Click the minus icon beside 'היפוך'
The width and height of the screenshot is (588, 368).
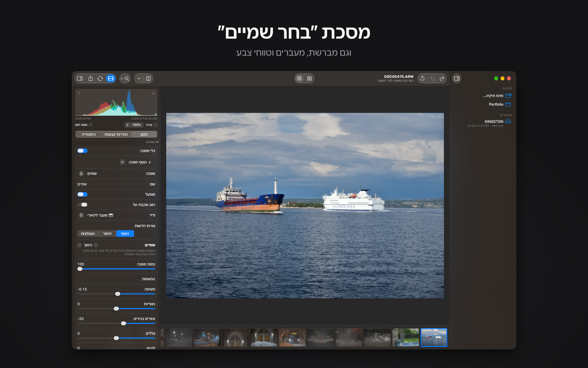click(79, 245)
